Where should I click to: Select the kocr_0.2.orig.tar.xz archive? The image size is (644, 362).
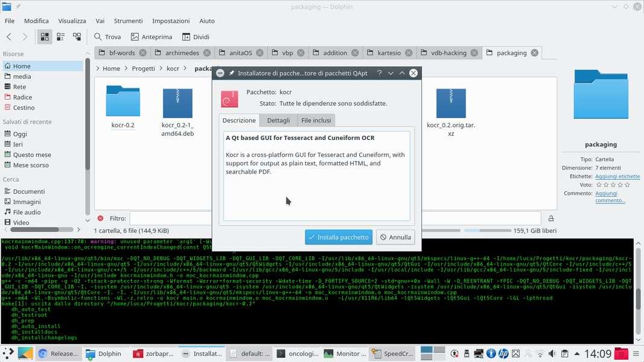451,112
